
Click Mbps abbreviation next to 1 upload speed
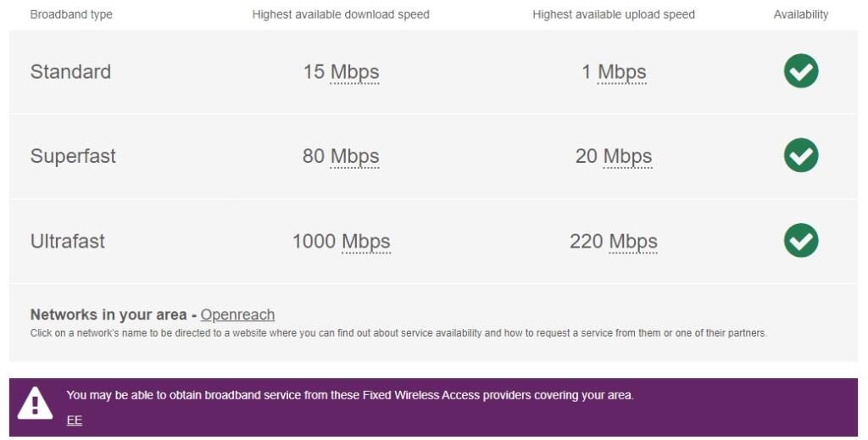tap(621, 72)
